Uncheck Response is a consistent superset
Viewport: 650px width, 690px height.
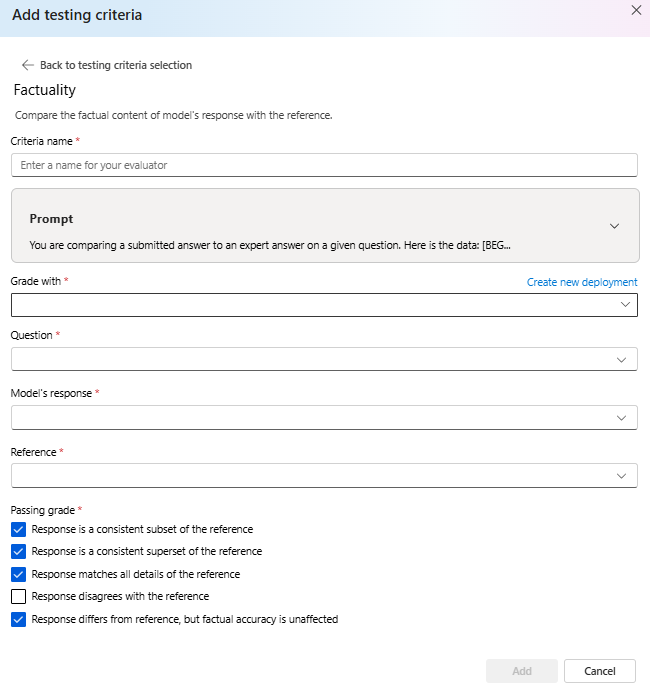point(18,551)
